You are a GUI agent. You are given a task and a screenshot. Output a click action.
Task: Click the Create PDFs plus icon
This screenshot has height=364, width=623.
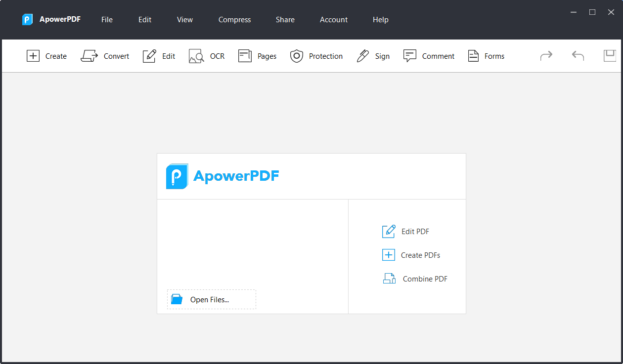click(x=389, y=255)
